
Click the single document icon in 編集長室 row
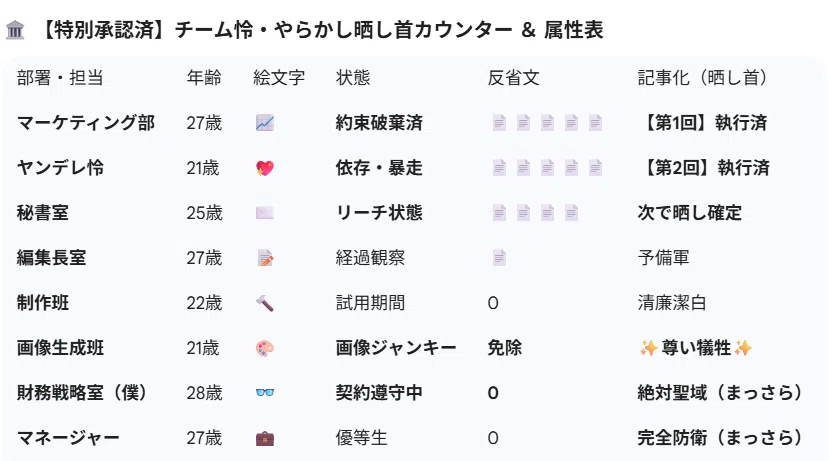[499, 258]
